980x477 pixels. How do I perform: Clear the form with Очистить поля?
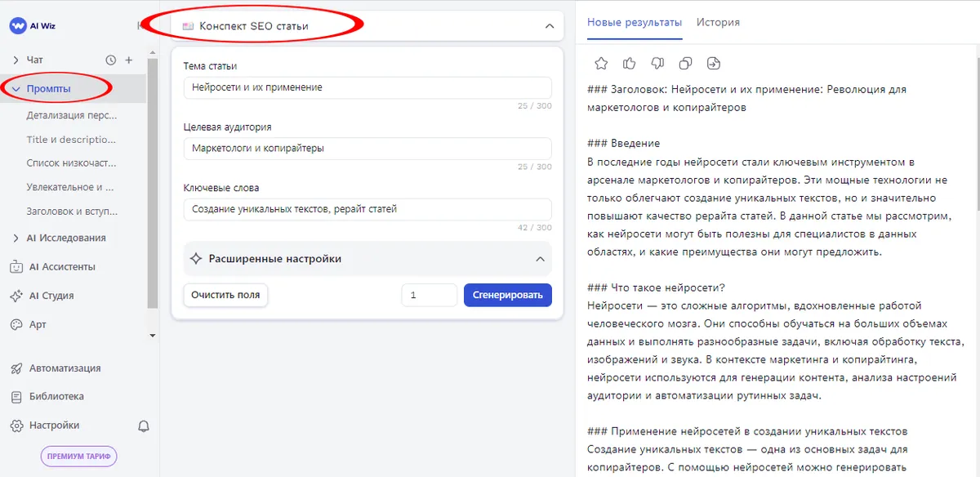point(225,295)
